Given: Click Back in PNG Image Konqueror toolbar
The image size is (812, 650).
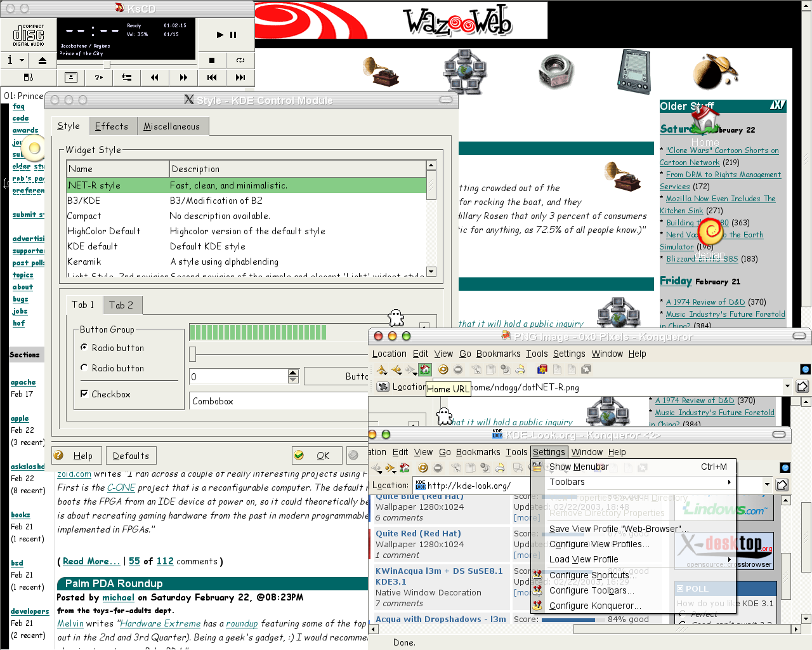Looking at the screenshot, I should point(396,369).
